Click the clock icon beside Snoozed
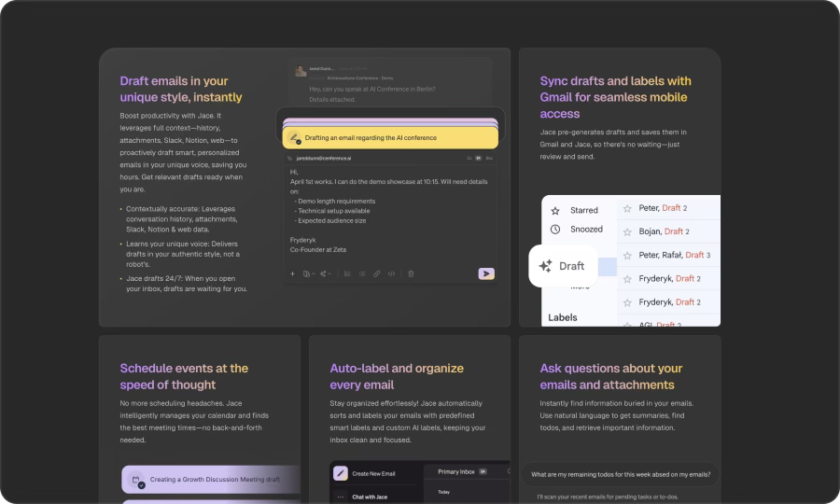 point(555,230)
